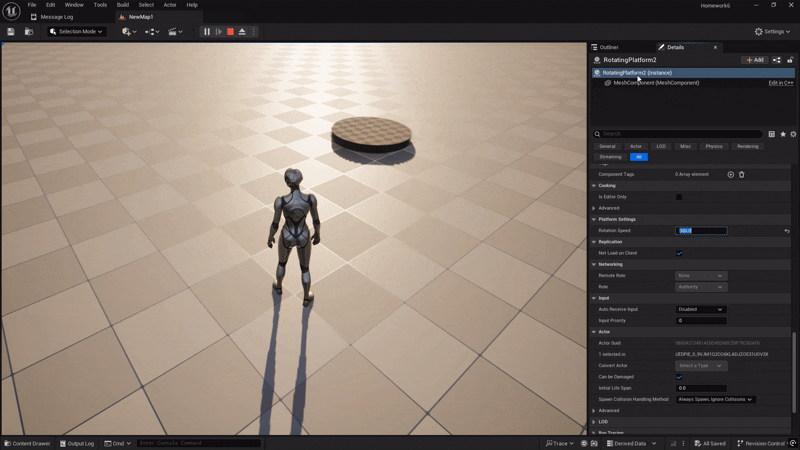This screenshot has height=450, width=800.
Task: Filter properties by Physics category
Action: click(714, 146)
